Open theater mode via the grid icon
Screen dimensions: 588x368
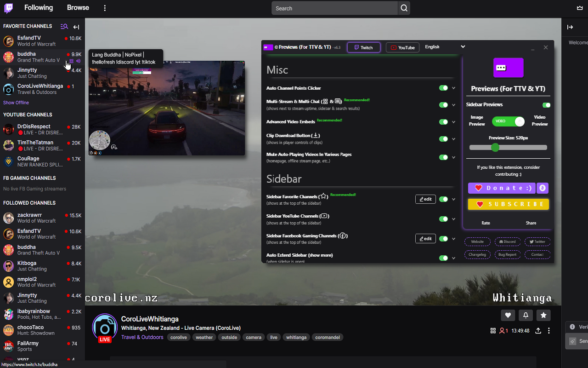tap(493, 330)
